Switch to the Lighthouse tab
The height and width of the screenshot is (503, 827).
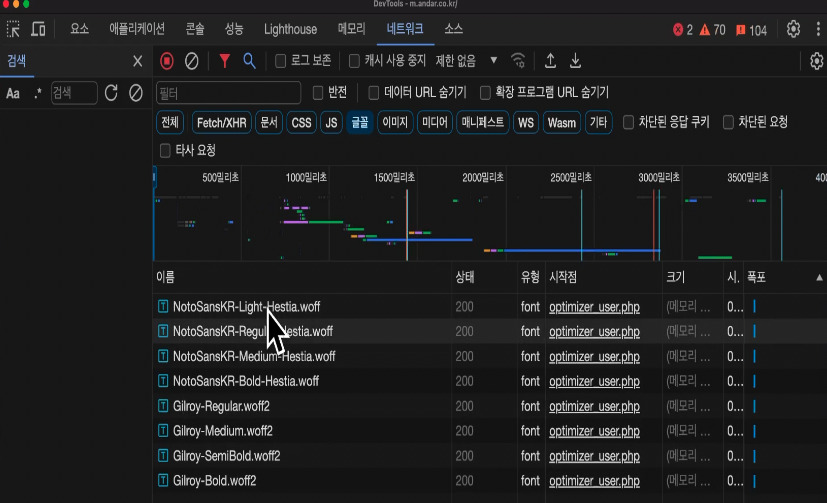[291, 29]
